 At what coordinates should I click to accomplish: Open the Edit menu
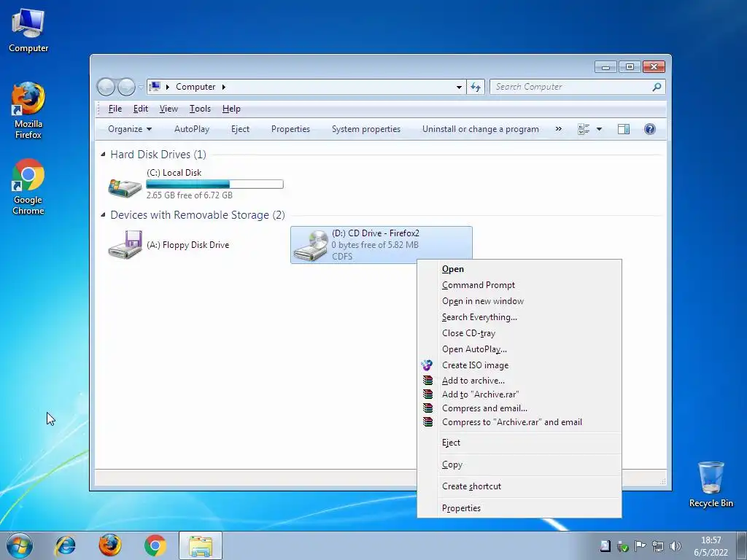pos(141,109)
